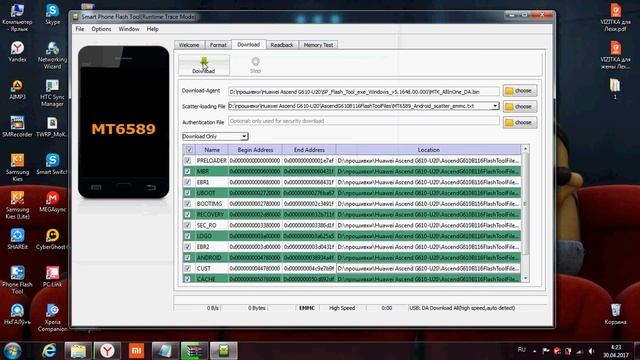Image resolution: width=640 pixels, height=360 pixels.
Task: Switch to the Welcome tab
Action: coord(189,45)
